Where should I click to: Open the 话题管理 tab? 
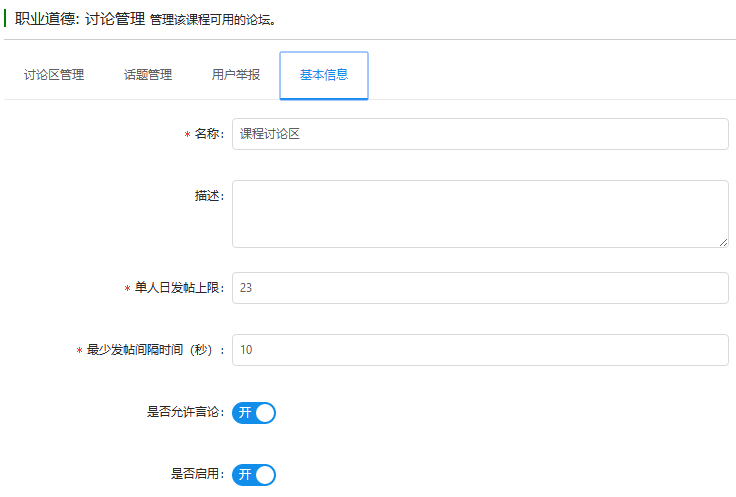148,75
